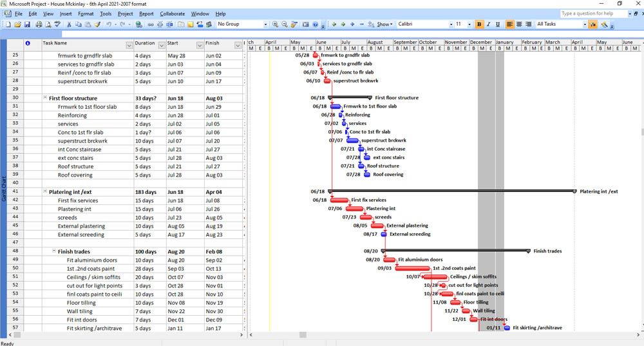Screen dimensions: 644x346
Task: Collapse First floor structure summary task
Action: [45, 98]
